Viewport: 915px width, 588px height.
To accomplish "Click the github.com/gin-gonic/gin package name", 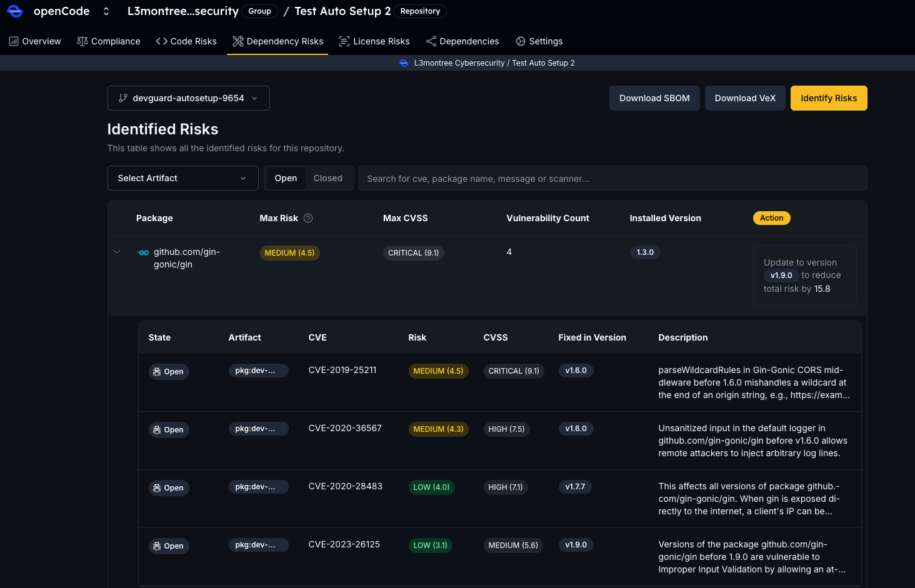I will pos(187,258).
